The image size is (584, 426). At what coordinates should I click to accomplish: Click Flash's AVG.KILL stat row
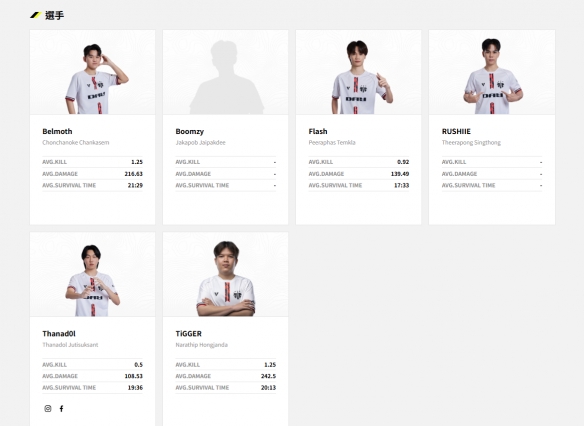point(359,162)
